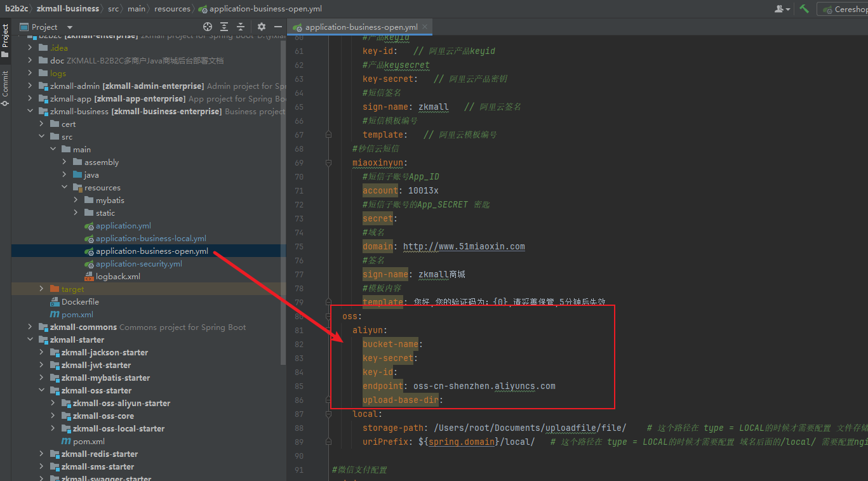Select zkmall-oss-aliyun-starter in the tree
Screen dimensions: 868x481
[121, 404]
